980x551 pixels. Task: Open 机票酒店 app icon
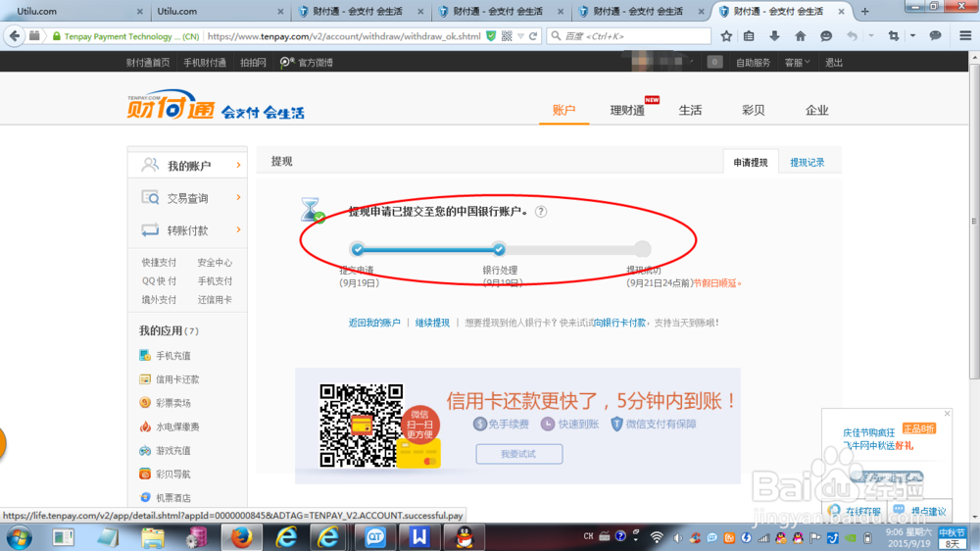145,498
